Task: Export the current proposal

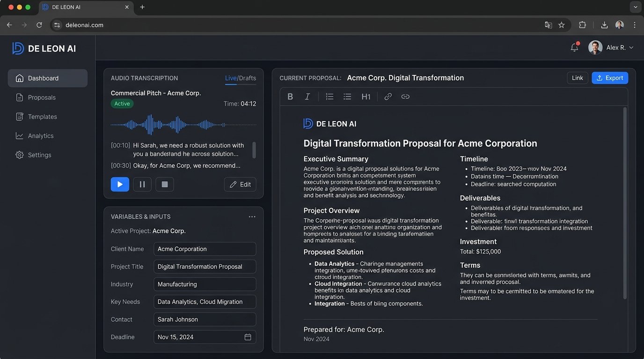Action: click(x=610, y=78)
